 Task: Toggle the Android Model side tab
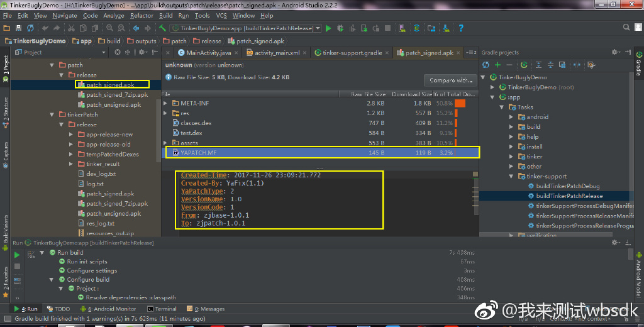[639, 274]
